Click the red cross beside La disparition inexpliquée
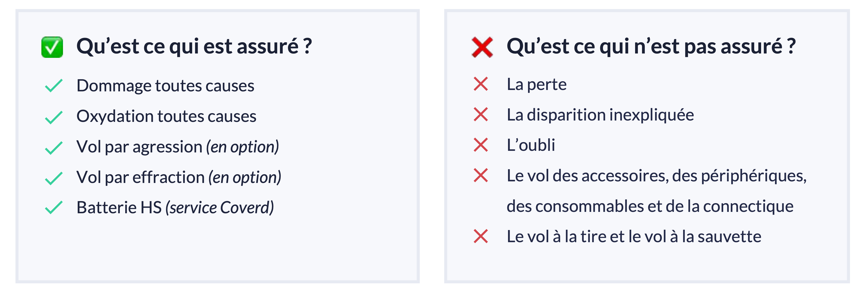Viewport: 868px width, 292px height. tap(481, 114)
